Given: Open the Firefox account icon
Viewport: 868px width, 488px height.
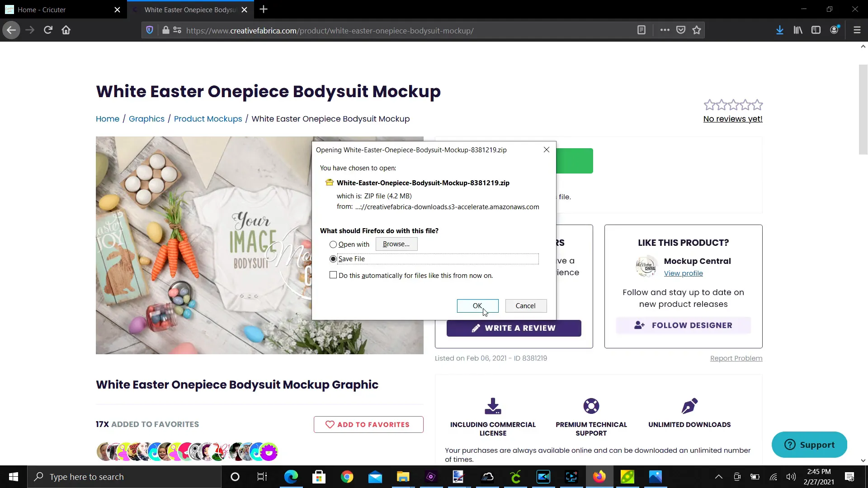Looking at the screenshot, I should pyautogui.click(x=835, y=30).
